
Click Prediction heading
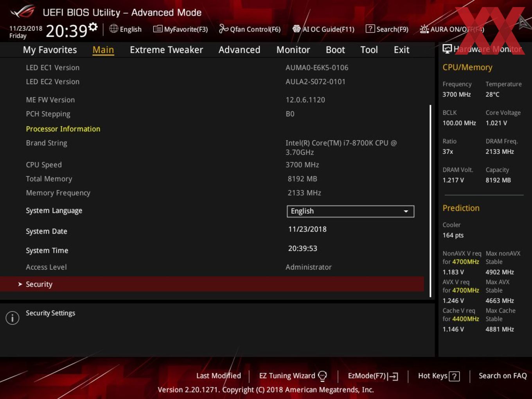(x=461, y=208)
